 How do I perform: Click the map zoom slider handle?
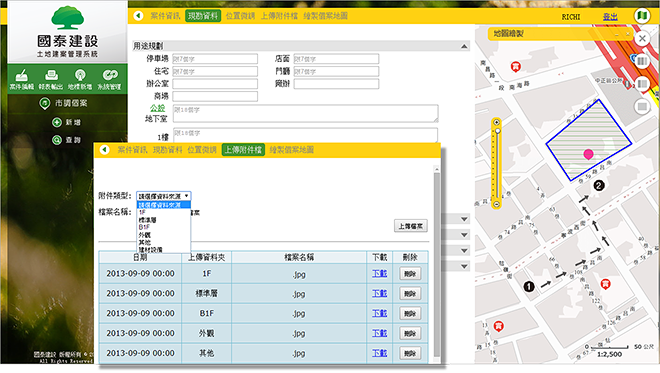click(x=498, y=131)
